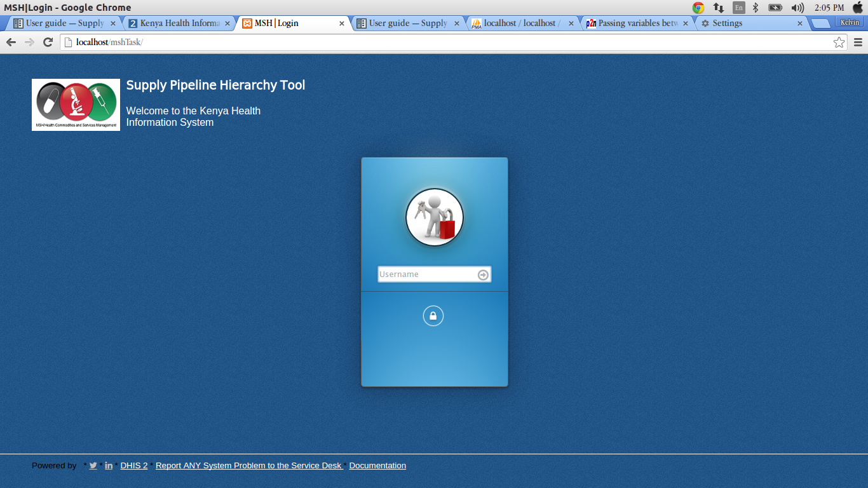This screenshot has width=868, height=488.
Task: Close the Passing variables tab
Action: (686, 24)
